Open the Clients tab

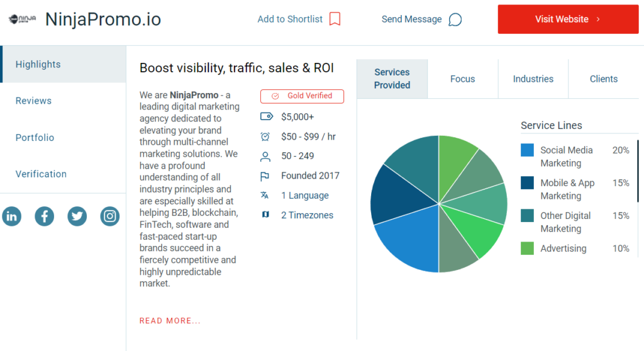click(603, 79)
